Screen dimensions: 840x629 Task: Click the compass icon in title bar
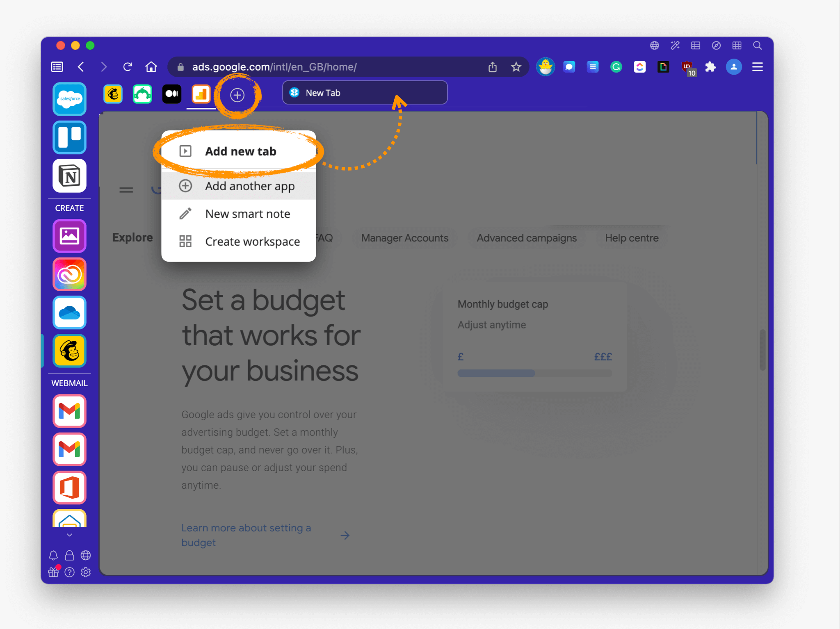point(716,46)
